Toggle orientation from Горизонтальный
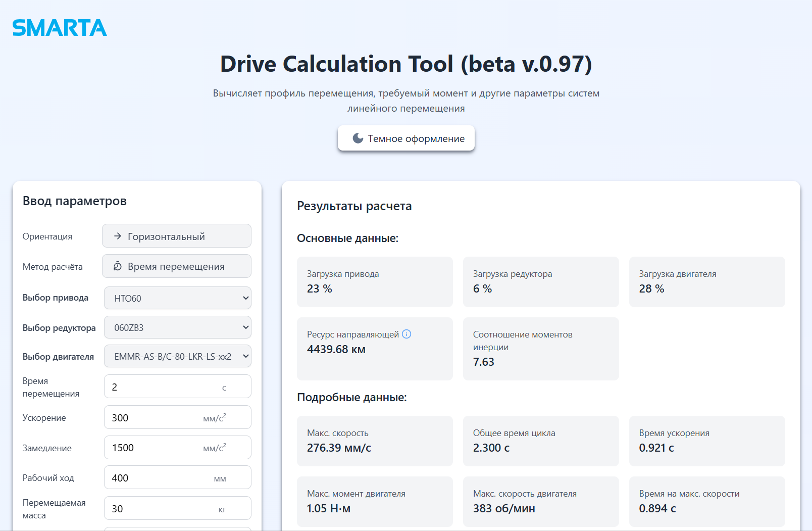 176,236
